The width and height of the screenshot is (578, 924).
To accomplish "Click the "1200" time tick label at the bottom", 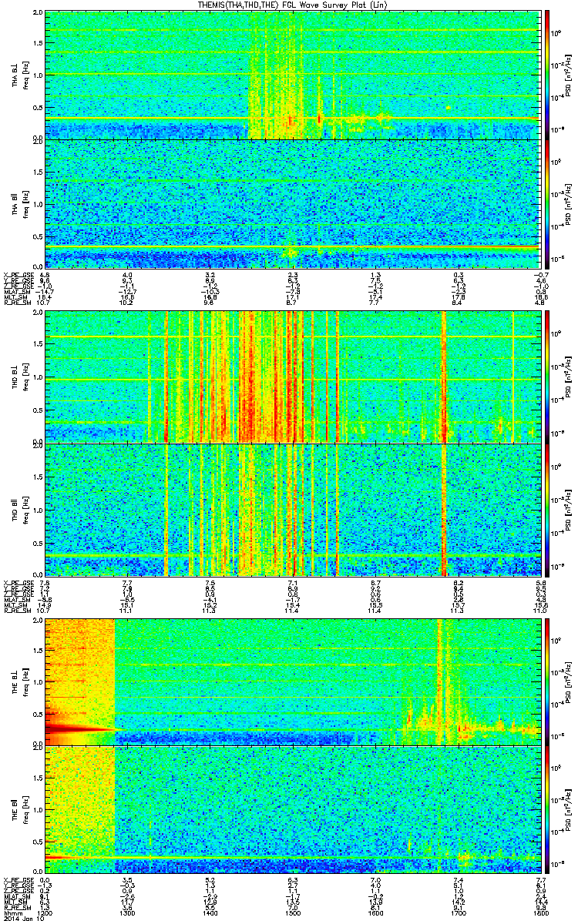I will 46,912.
